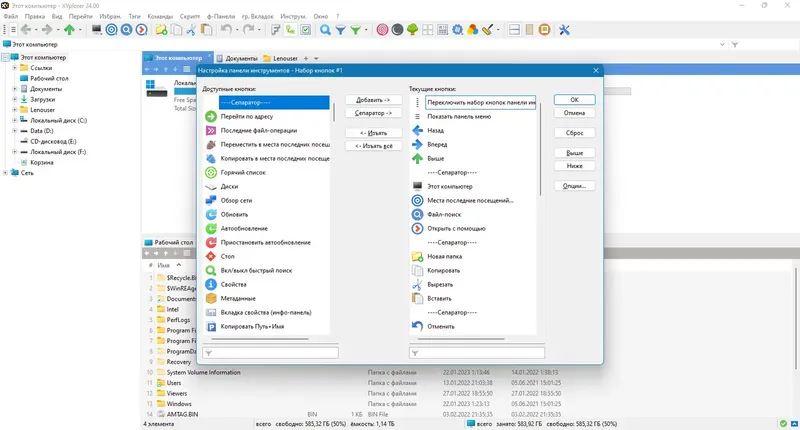Image resolution: width=800 pixels, height=430 pixels.
Task: Open the 'Скрипт' menu
Action: pos(190,16)
